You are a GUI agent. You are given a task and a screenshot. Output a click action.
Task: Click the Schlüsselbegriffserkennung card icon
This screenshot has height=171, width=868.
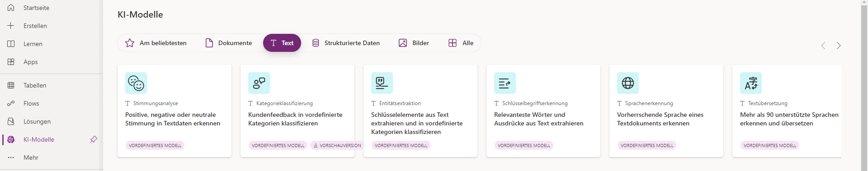(505, 83)
